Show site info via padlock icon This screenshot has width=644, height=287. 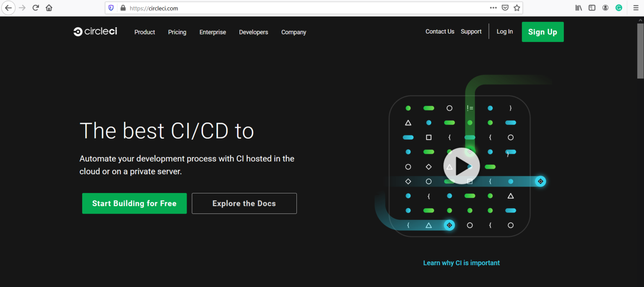[x=123, y=8]
